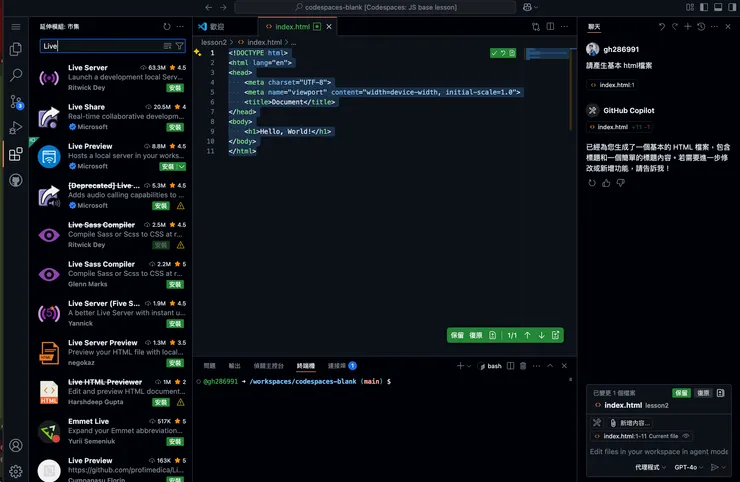740x482 pixels.
Task: Open the Extensions view in activity bar
Action: pyautogui.click(x=16, y=154)
